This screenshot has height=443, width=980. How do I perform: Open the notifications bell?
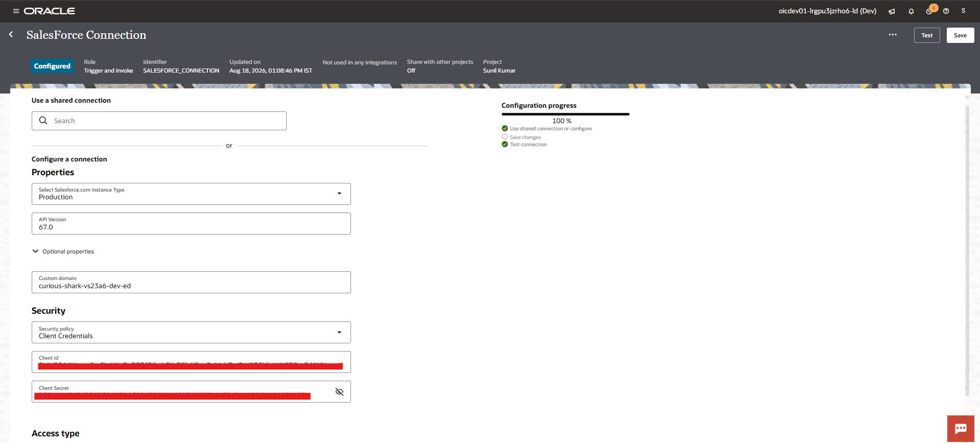pos(911,11)
